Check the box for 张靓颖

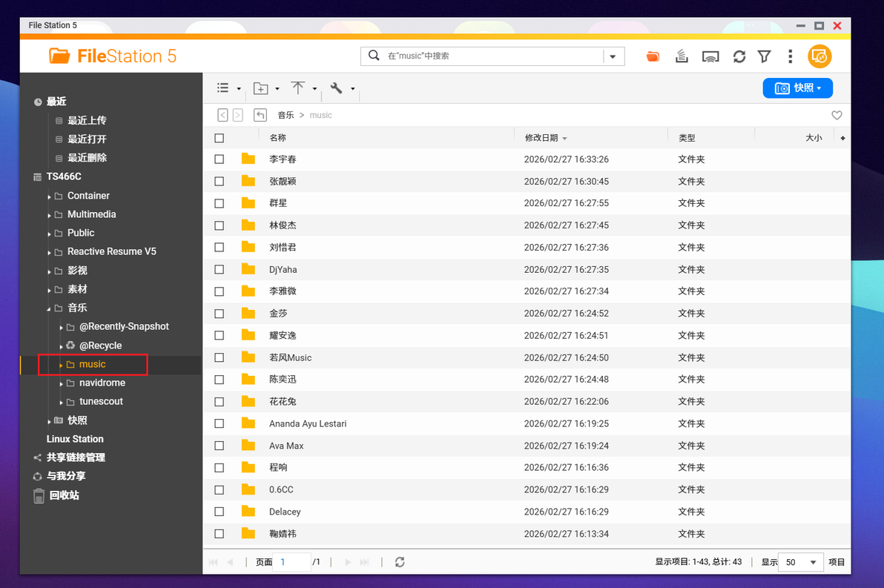(220, 182)
